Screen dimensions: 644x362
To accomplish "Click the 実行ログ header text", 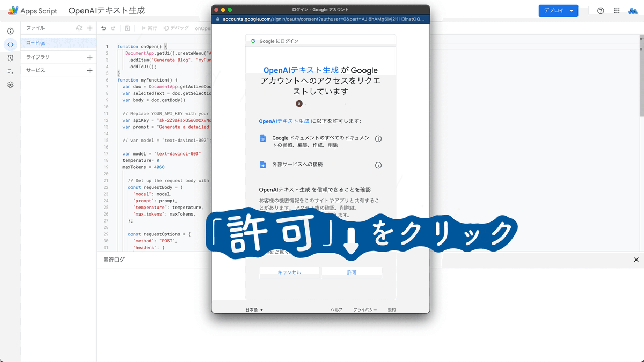I will (x=114, y=260).
